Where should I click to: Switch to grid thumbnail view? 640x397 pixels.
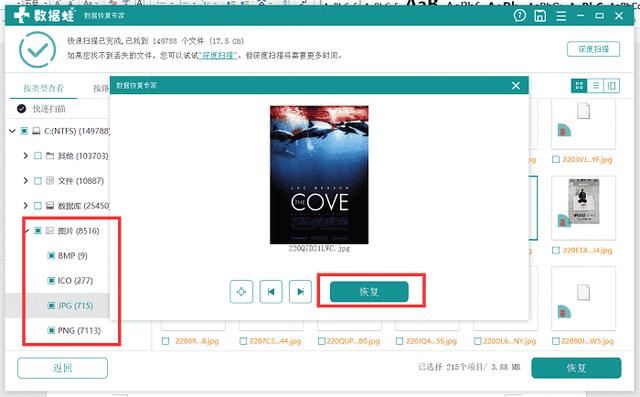pyautogui.click(x=579, y=85)
